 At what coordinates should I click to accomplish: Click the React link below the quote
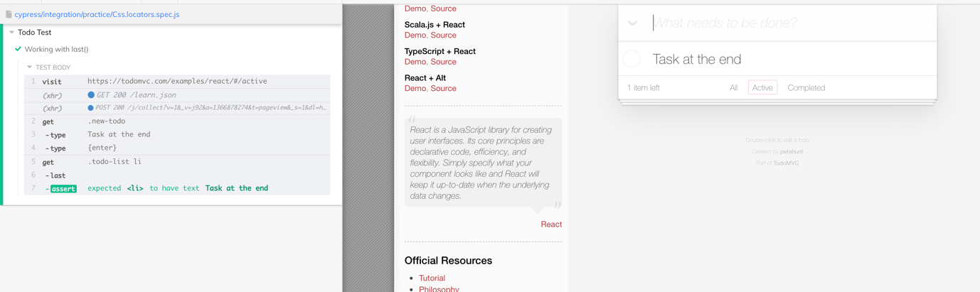point(550,225)
